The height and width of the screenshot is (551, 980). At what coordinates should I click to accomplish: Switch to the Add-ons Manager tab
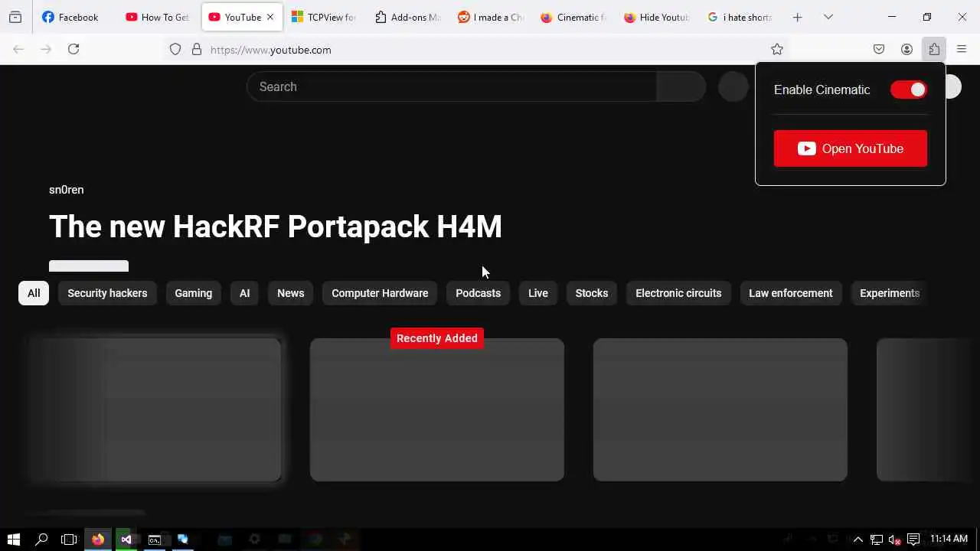pyautogui.click(x=407, y=17)
